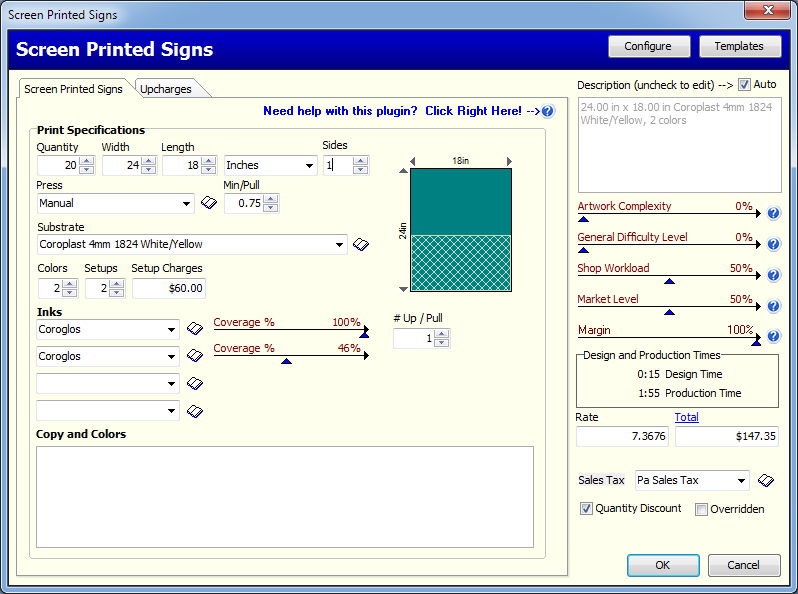Open plugin help blue question icon
This screenshot has width=798, height=594.
pyautogui.click(x=548, y=111)
